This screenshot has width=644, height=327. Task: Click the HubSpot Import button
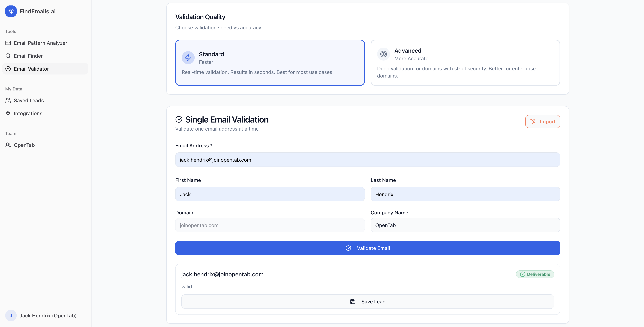[x=543, y=122]
